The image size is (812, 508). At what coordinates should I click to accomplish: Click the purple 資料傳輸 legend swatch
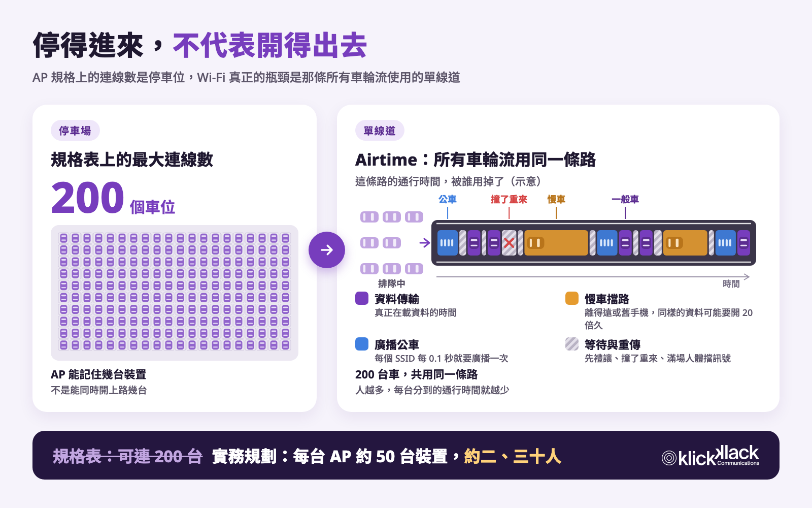[x=362, y=298]
